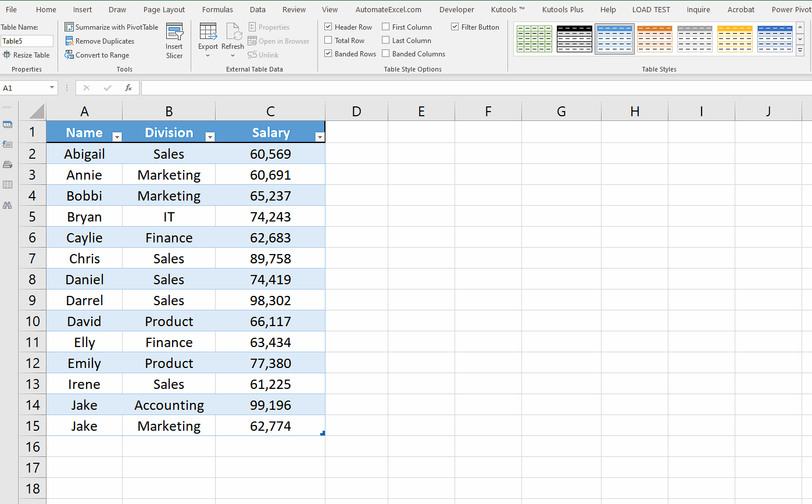Viewport: 812px width, 504px height.
Task: Select the orange table style swatch
Action: (654, 38)
